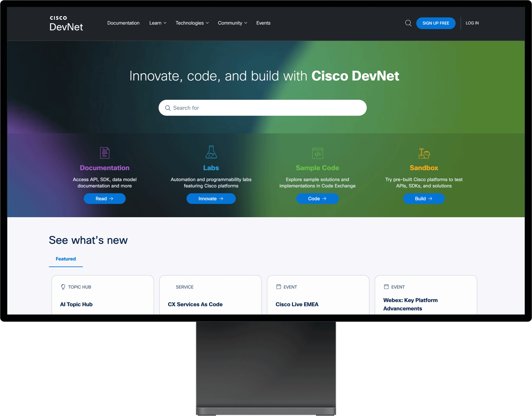Click the Labs flask icon
This screenshot has width=532, height=417.
[x=211, y=152]
